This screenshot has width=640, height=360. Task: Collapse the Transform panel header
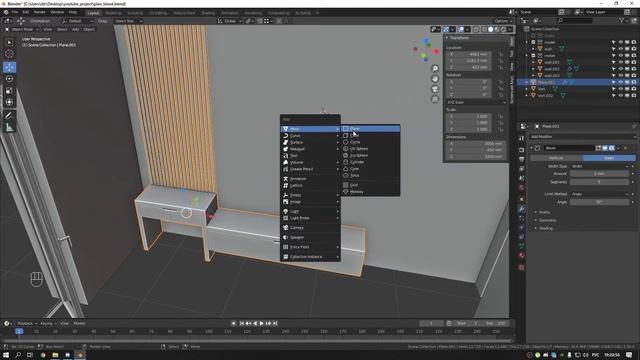[x=458, y=38]
